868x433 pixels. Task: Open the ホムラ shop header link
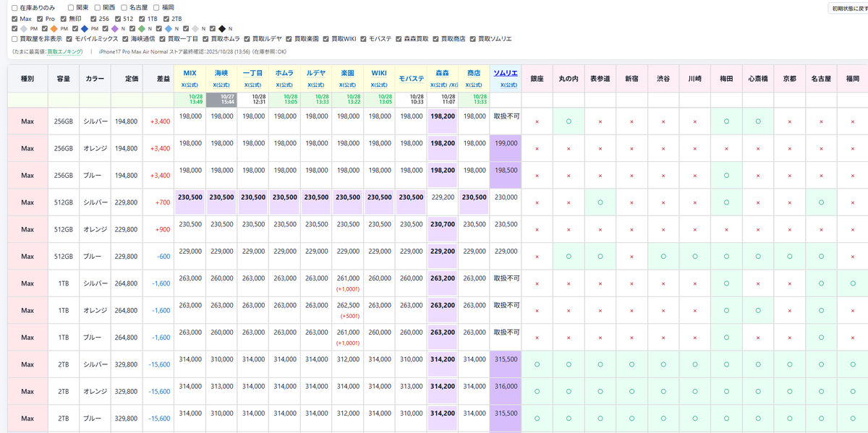(284, 73)
